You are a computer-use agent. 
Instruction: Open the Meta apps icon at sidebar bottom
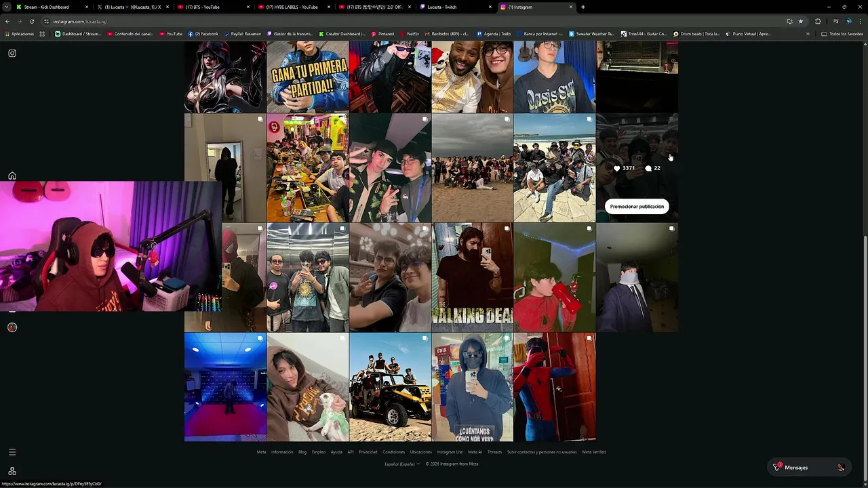coord(12,471)
